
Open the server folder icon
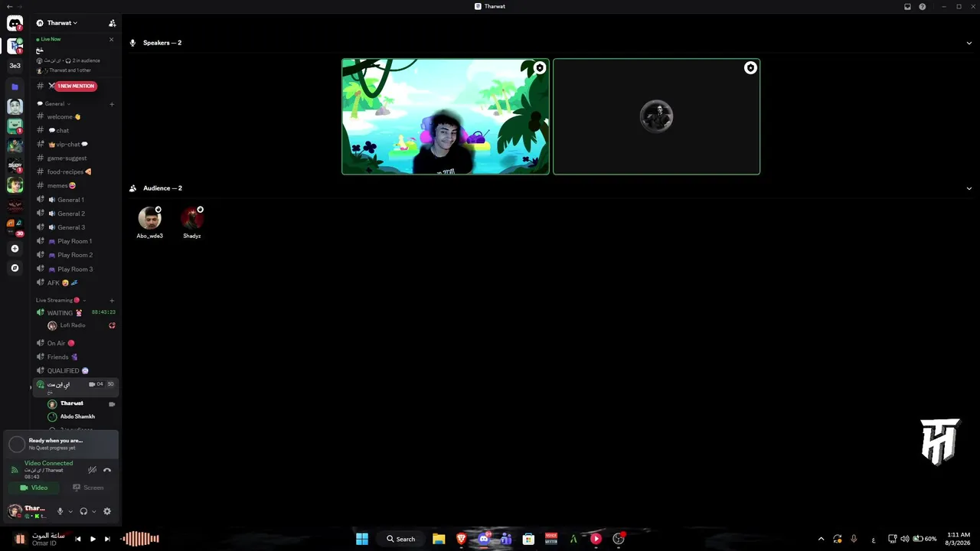click(15, 86)
